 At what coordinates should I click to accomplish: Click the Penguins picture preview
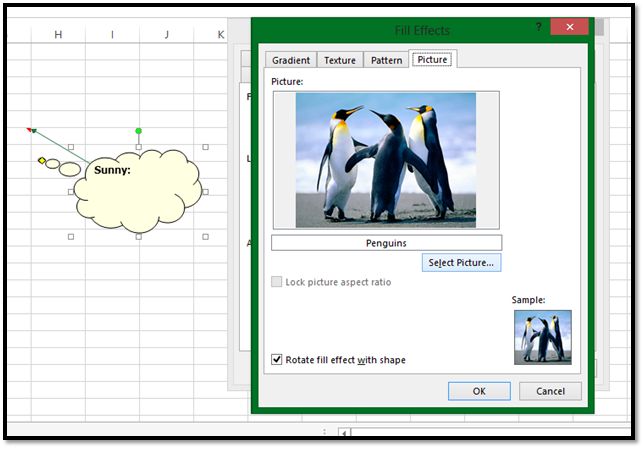pyautogui.click(x=386, y=160)
